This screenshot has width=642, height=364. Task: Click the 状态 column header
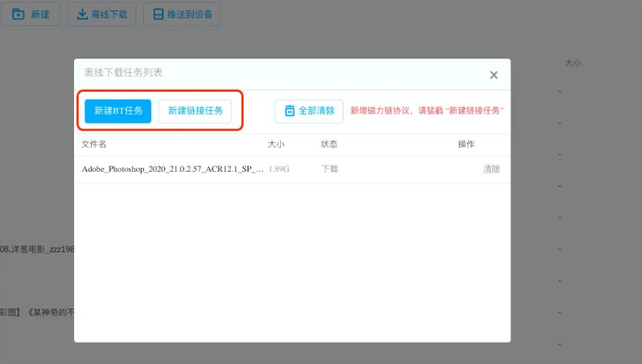[x=329, y=144]
